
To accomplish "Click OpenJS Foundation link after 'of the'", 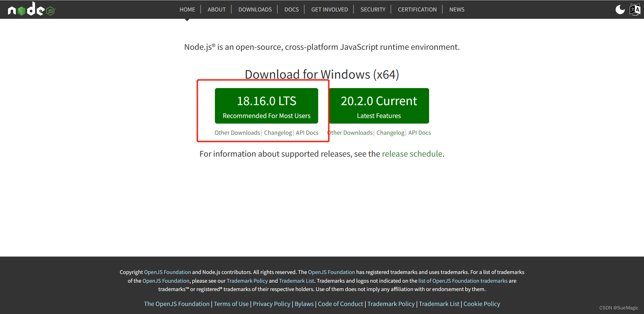I will 166,281.
